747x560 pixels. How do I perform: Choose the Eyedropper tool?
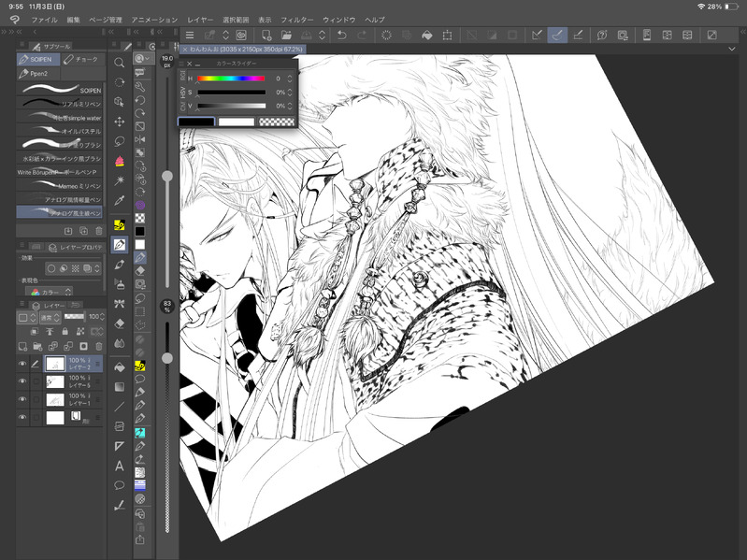coord(120,200)
